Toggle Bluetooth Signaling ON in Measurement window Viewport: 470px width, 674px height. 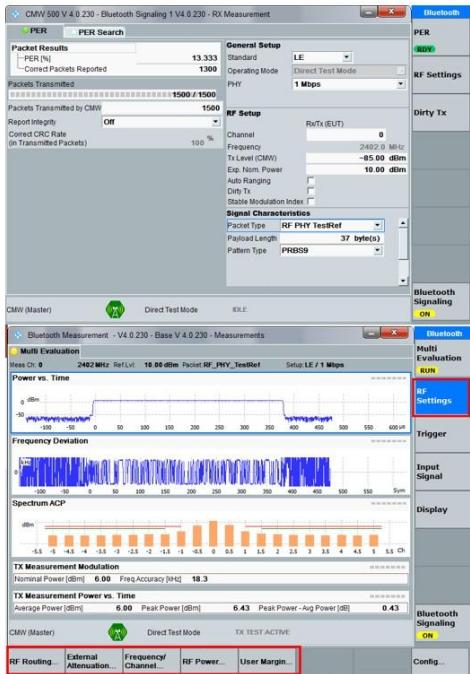point(442,624)
